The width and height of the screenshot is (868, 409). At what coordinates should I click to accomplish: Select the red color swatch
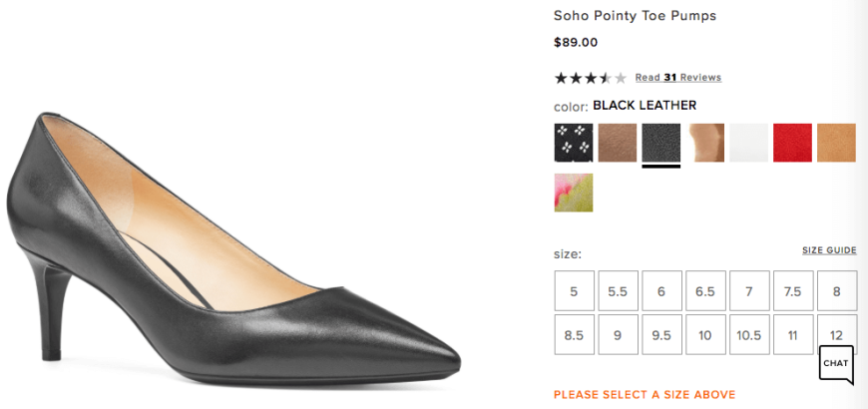pyautogui.click(x=793, y=143)
